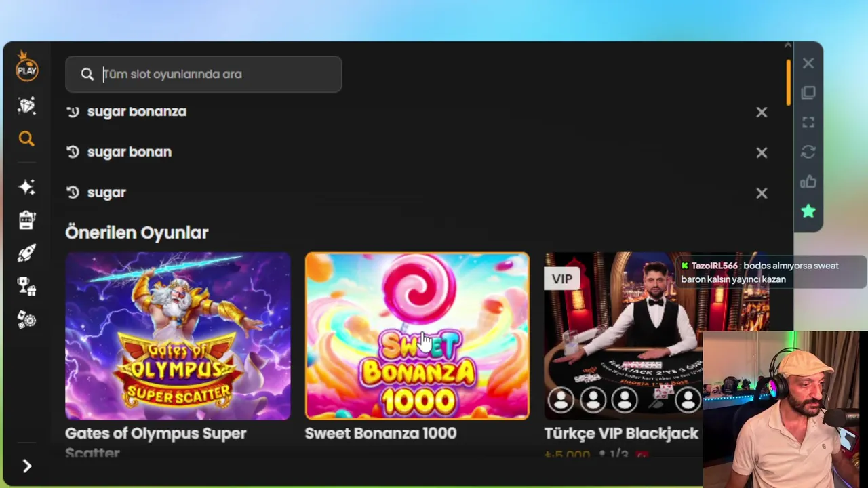Open Sweet Bonanza 1000 game title link
The image size is (868, 488).
click(x=380, y=433)
